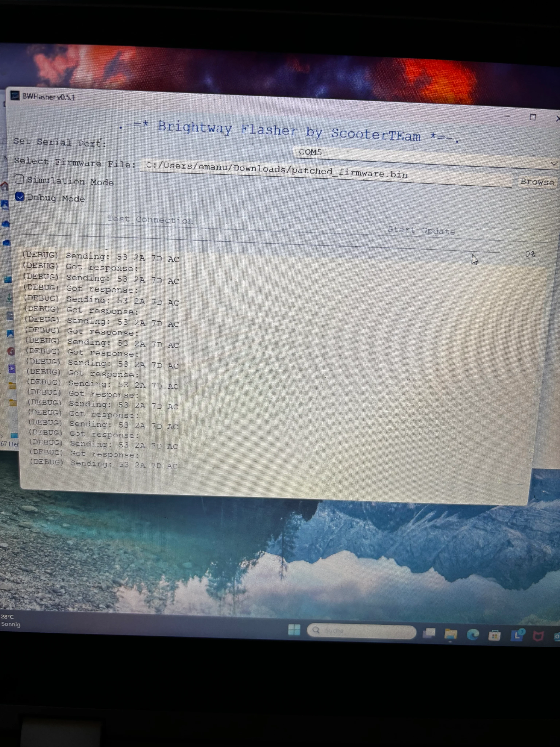Click the Start Update button
560x747 pixels.
pyautogui.click(x=421, y=231)
